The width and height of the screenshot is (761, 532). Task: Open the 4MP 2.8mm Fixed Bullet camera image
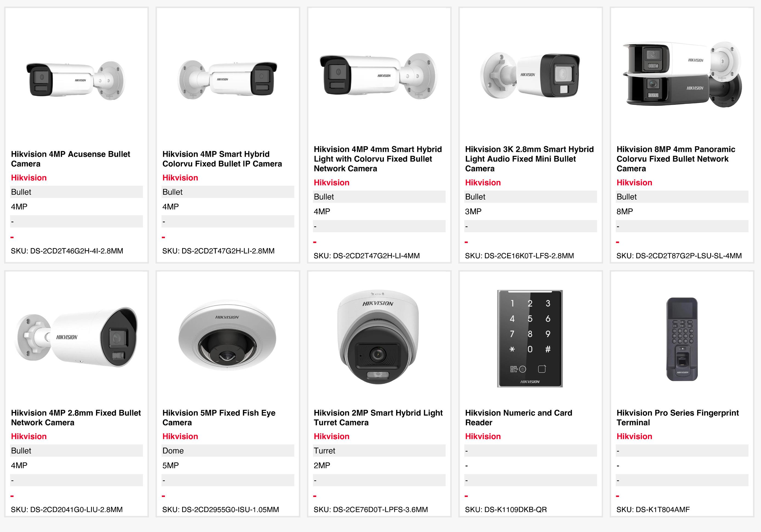pyautogui.click(x=76, y=336)
